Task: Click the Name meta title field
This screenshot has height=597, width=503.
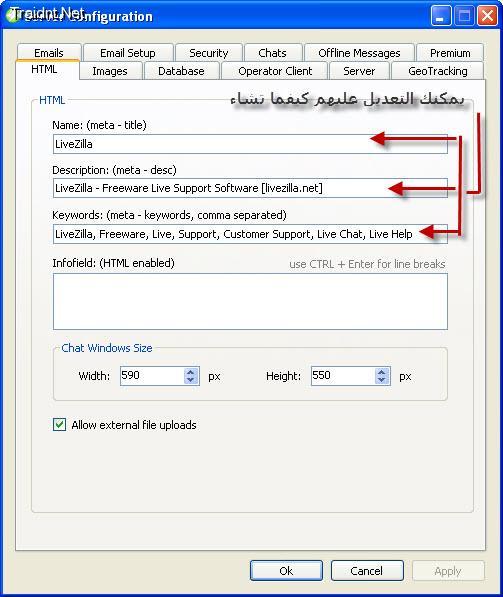Action: (x=250, y=144)
